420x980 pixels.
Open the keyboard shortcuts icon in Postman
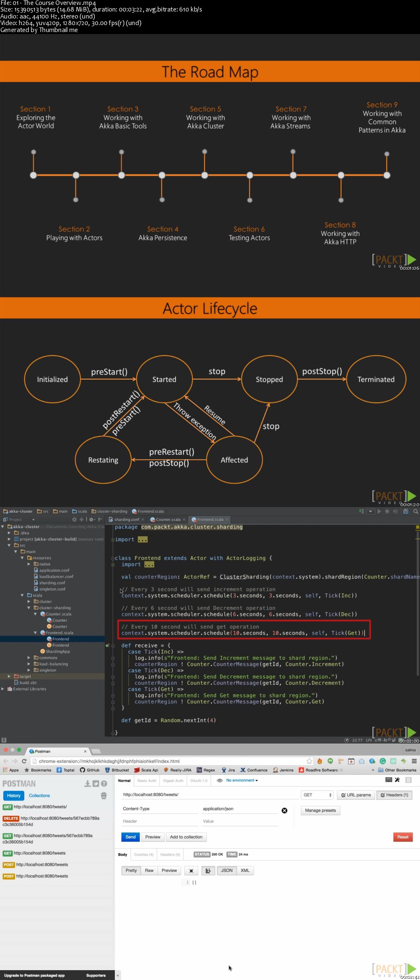pos(388,780)
